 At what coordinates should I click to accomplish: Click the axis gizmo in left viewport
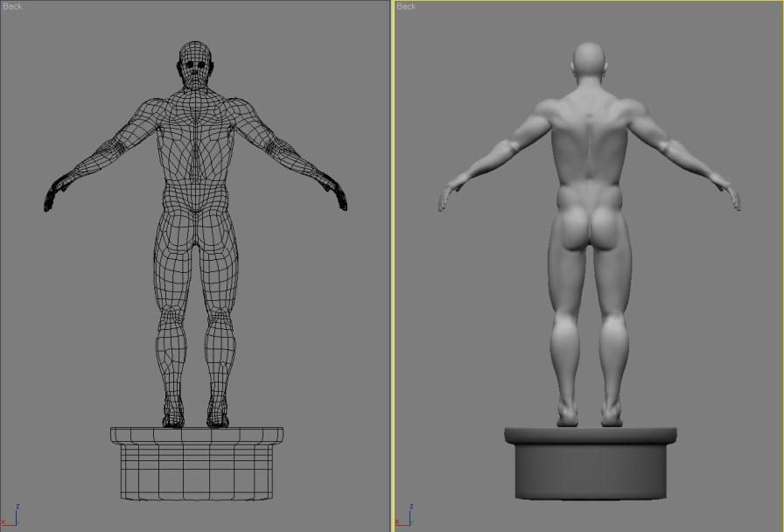10,516
